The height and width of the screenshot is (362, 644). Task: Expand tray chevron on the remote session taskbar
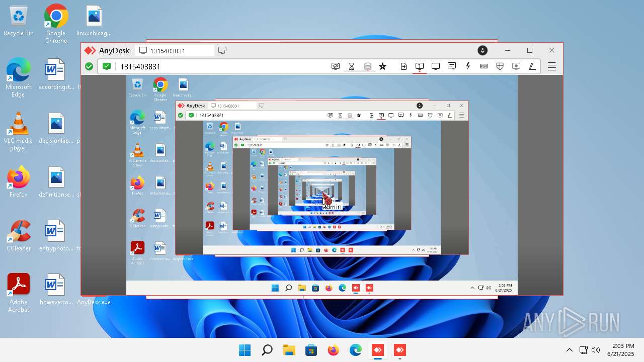tap(472, 288)
